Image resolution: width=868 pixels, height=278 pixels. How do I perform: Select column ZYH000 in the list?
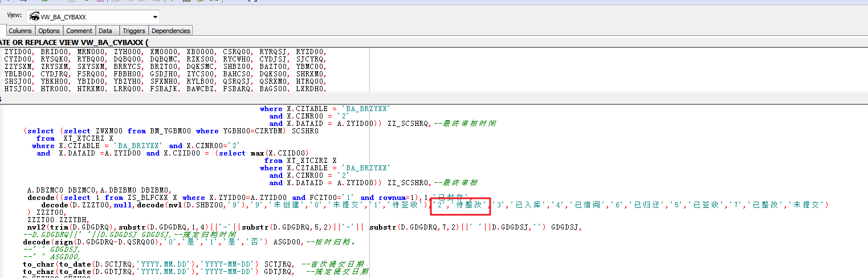[x=127, y=52]
